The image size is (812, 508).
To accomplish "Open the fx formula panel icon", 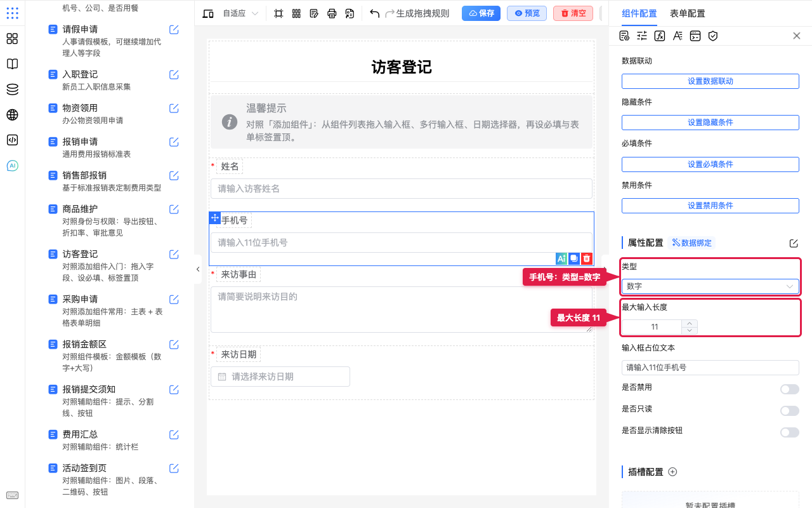I will pyautogui.click(x=660, y=36).
